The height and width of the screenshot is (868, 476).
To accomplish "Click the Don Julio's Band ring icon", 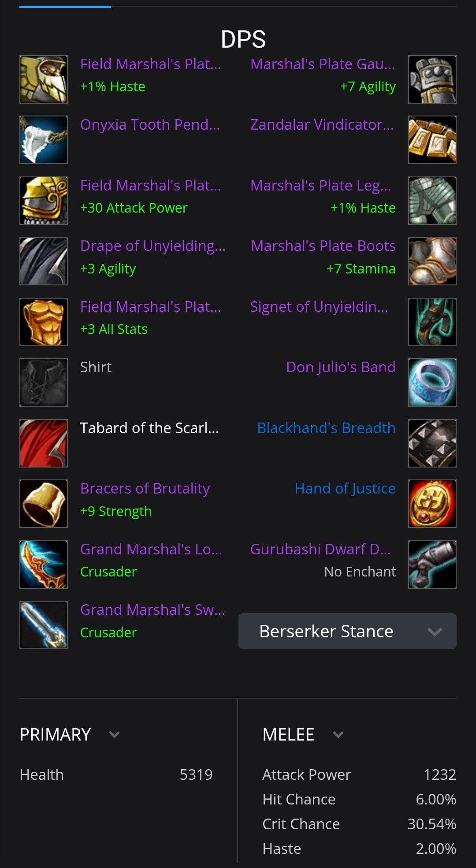I will [432, 382].
